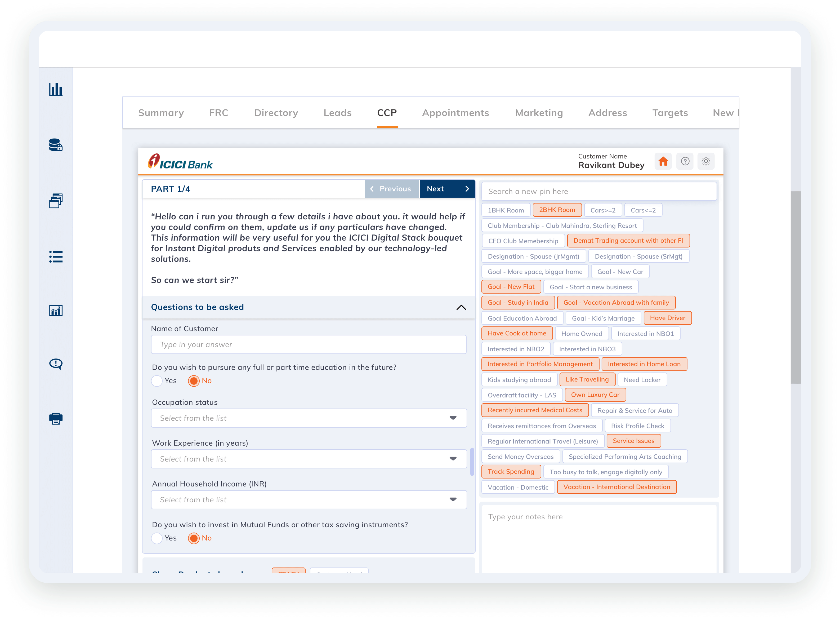Toggle Recently incurred Medical Costs pin
The height and width of the screenshot is (620, 840).
click(x=535, y=410)
